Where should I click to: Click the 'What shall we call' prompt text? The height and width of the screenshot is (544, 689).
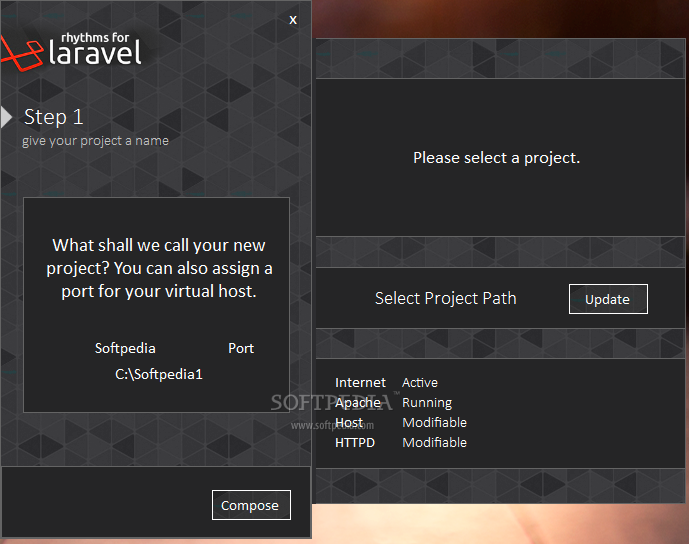point(159,268)
